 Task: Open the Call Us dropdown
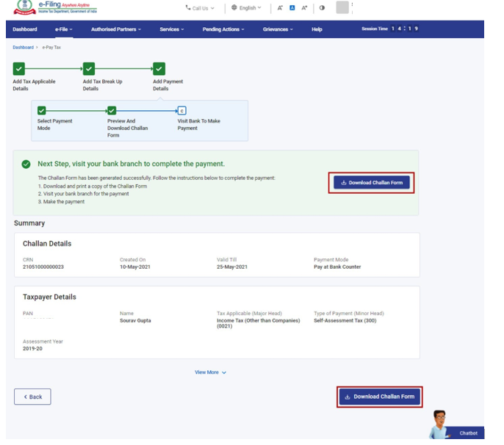[201, 8]
